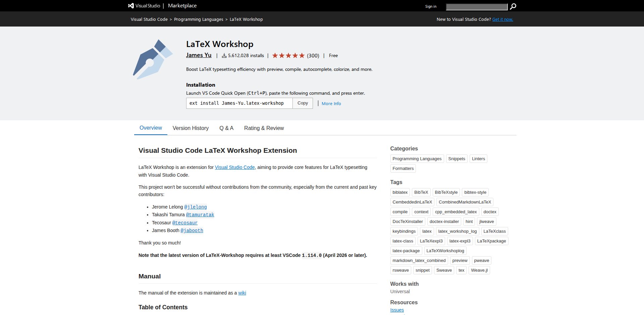Click the hint tag
Screen dimensions: 644x315
click(469, 222)
